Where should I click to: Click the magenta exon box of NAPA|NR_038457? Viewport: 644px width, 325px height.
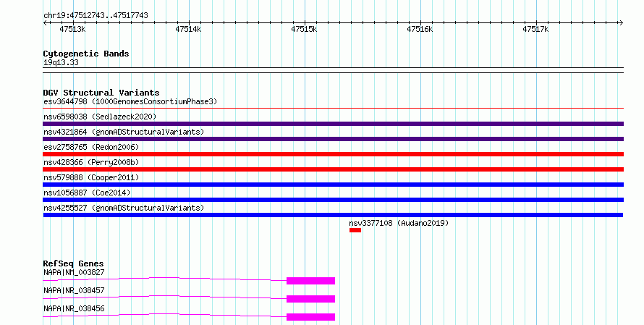(310, 299)
